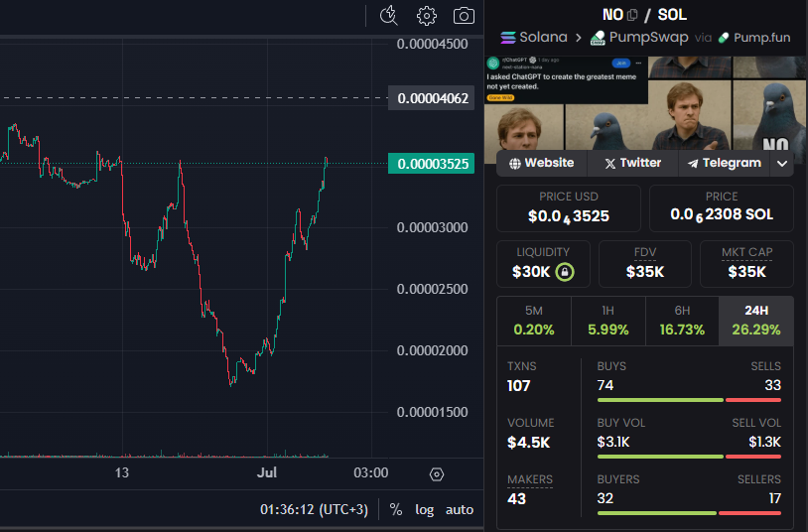Click the FDV $35K box
Viewport: 808px width, 532px height.
pos(644,264)
